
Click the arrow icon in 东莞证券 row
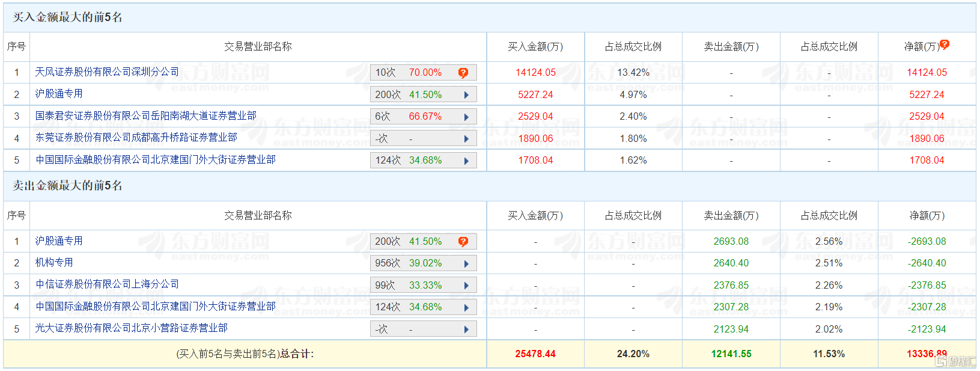[466, 139]
